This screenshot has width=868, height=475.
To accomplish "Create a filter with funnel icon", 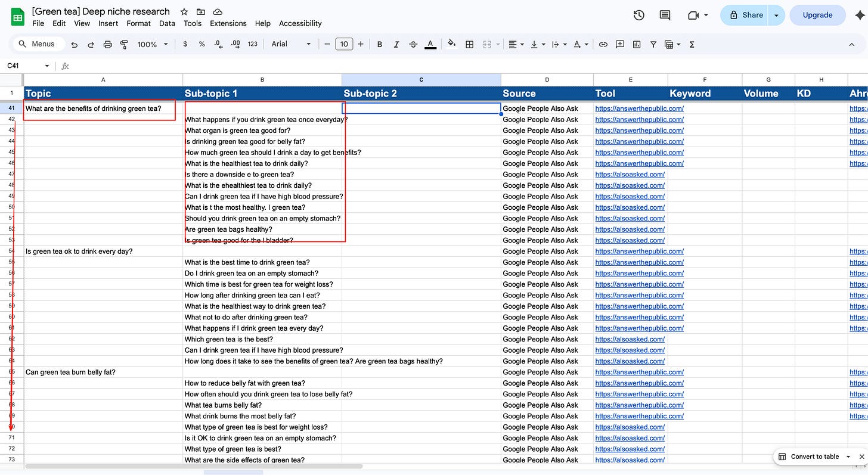I will tap(653, 44).
